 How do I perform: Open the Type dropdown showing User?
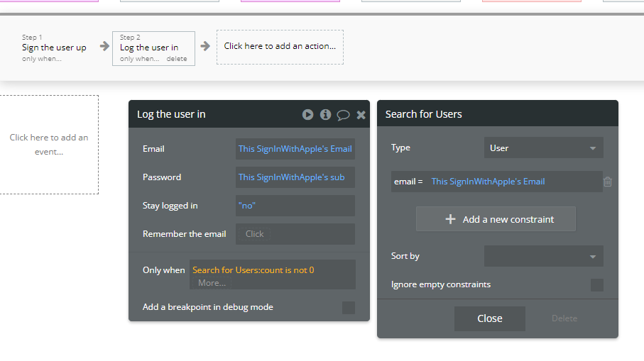(543, 148)
